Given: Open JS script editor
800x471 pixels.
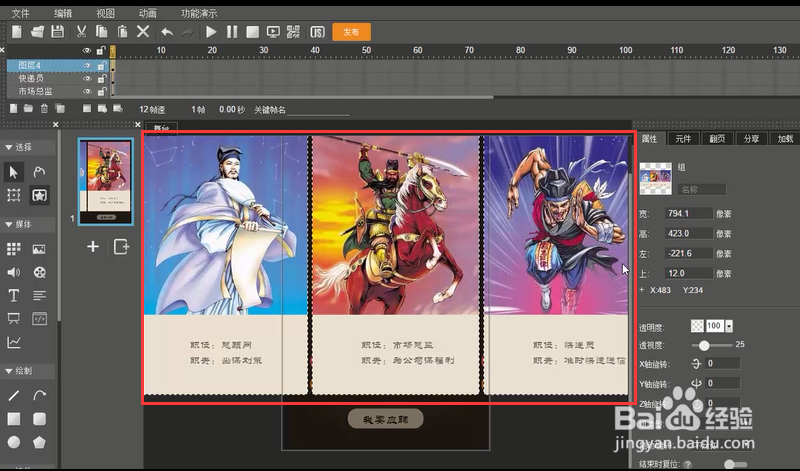Looking at the screenshot, I should pos(317,32).
